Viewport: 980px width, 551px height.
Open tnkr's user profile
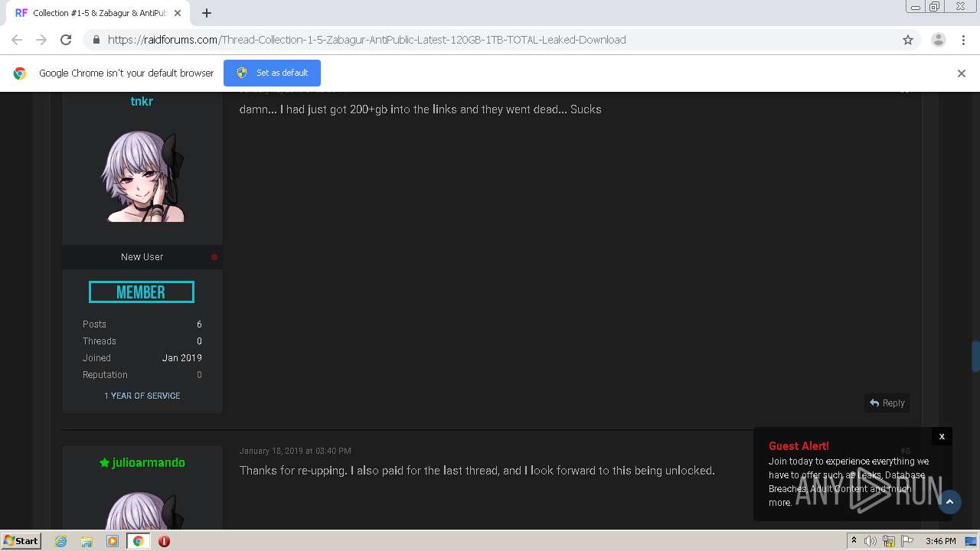click(x=142, y=101)
